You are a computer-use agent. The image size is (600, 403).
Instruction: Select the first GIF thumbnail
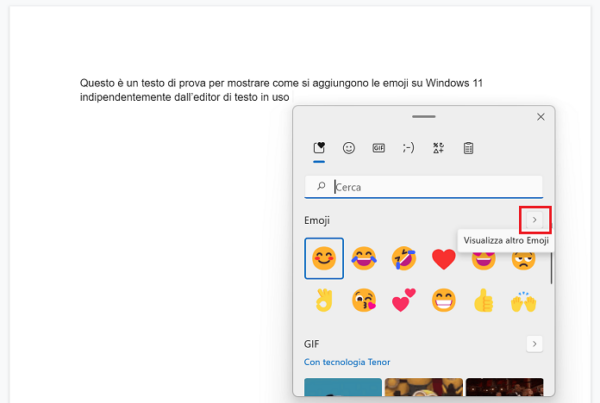click(342, 390)
